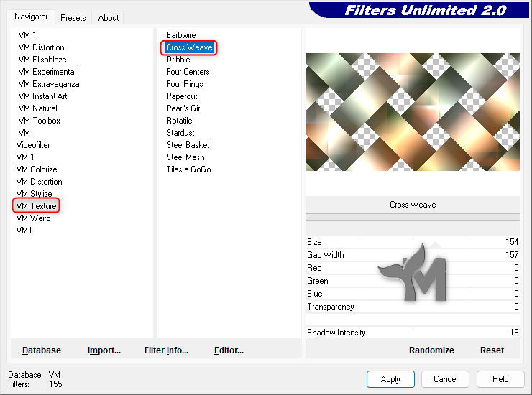Choose the VM Extravaganza category
This screenshot has height=395, width=532.
click(x=49, y=84)
